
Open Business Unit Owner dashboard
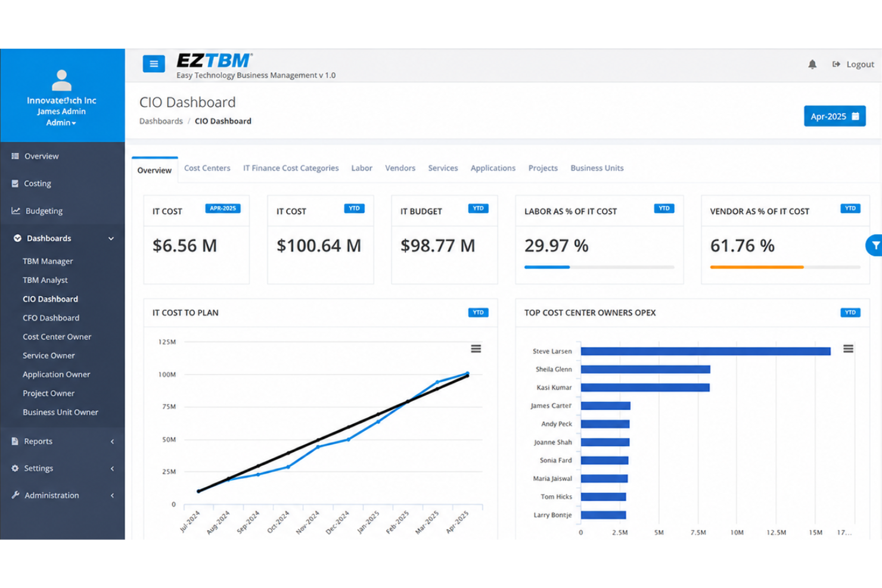point(60,412)
